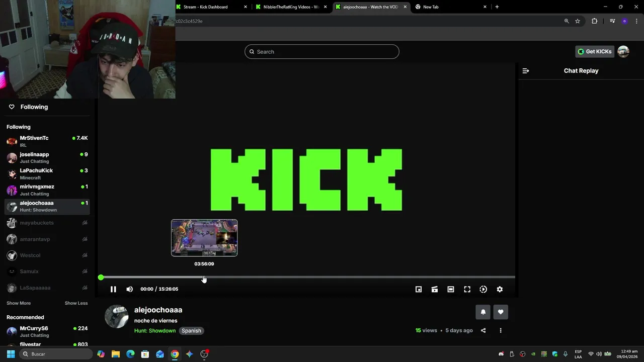Image resolution: width=644 pixels, height=362 pixels.
Task: Create a clip with the clapperboard icon
Action: 435,289
